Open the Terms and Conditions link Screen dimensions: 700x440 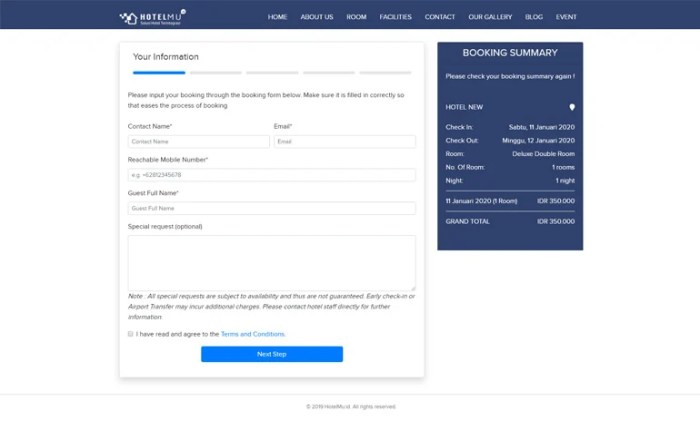[253, 334]
